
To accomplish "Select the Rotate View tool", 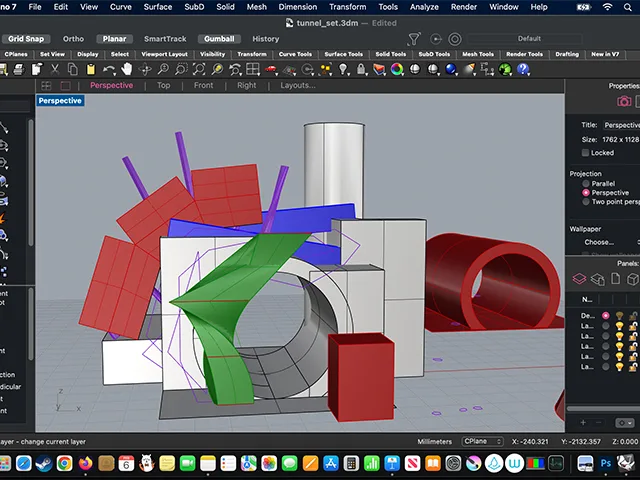I will [x=145, y=69].
